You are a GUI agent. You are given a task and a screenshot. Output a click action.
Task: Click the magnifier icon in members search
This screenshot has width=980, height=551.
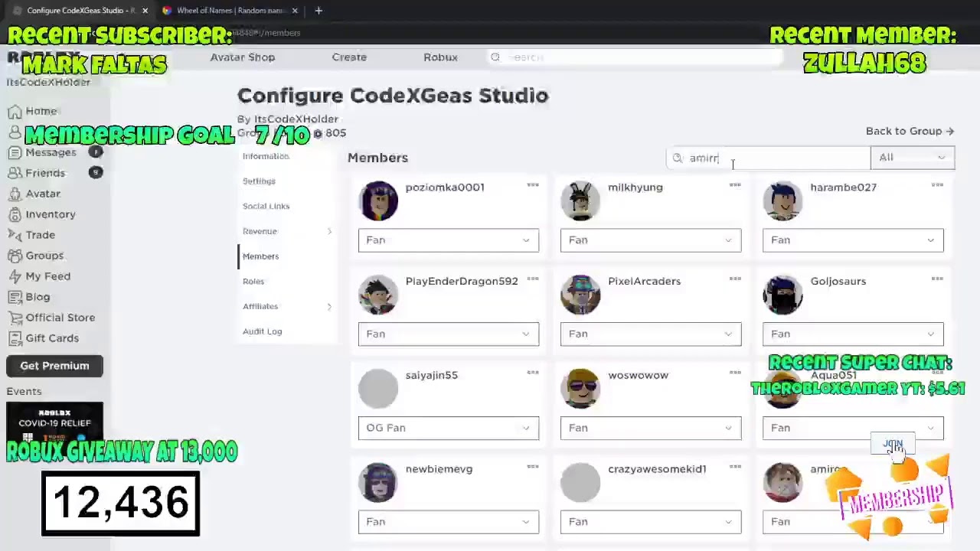678,158
